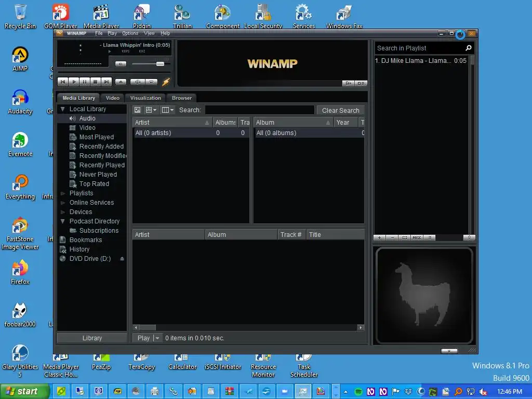Open the Recently Played view
Image resolution: width=532 pixels, height=399 pixels.
tap(102, 165)
